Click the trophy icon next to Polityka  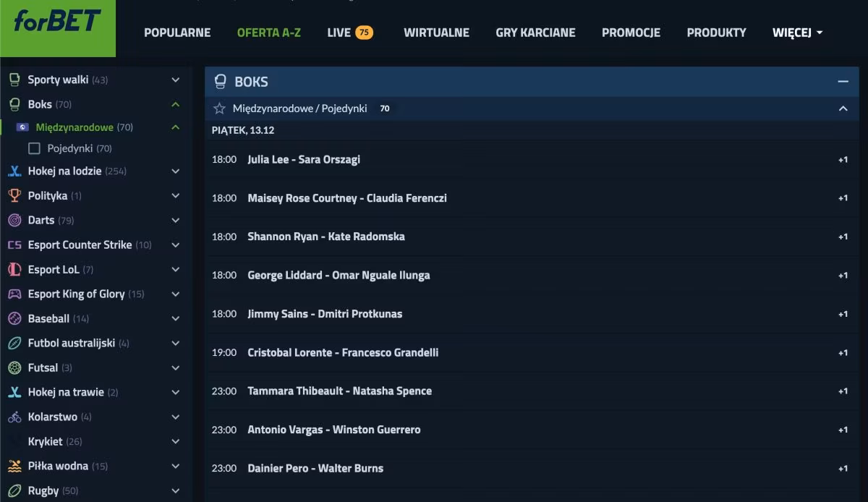coord(14,195)
